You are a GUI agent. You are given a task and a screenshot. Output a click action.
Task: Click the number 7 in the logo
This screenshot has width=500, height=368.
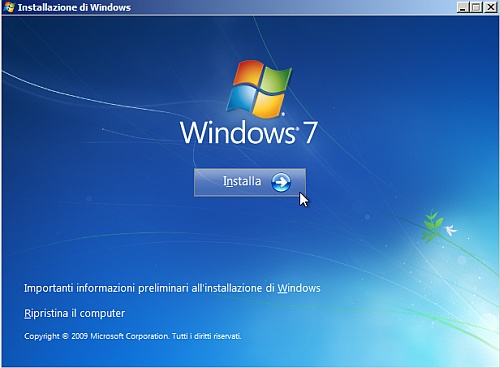click(x=310, y=132)
